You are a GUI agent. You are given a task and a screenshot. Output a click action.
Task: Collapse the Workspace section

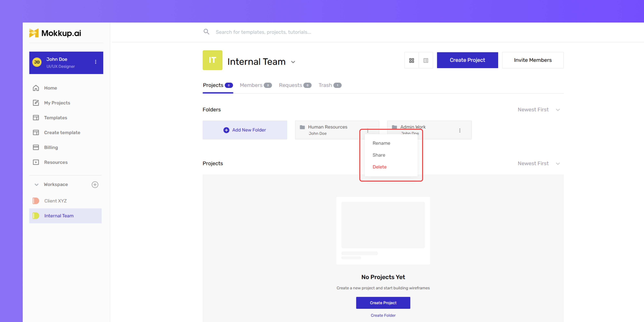(37, 185)
